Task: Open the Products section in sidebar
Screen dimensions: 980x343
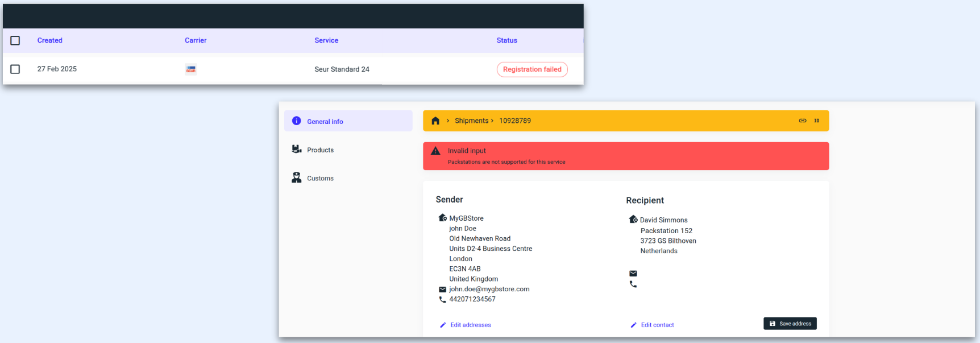Action: 320,150
